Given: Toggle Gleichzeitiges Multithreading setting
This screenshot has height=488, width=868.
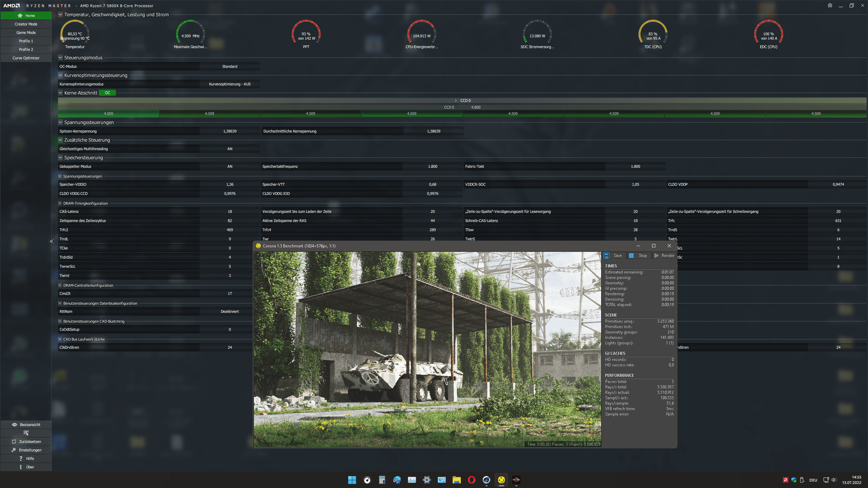Looking at the screenshot, I should coord(230,148).
